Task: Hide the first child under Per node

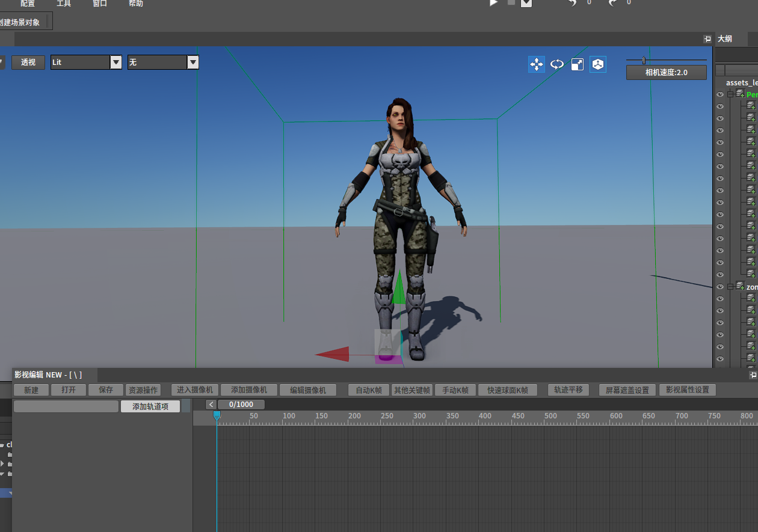Action: click(720, 106)
